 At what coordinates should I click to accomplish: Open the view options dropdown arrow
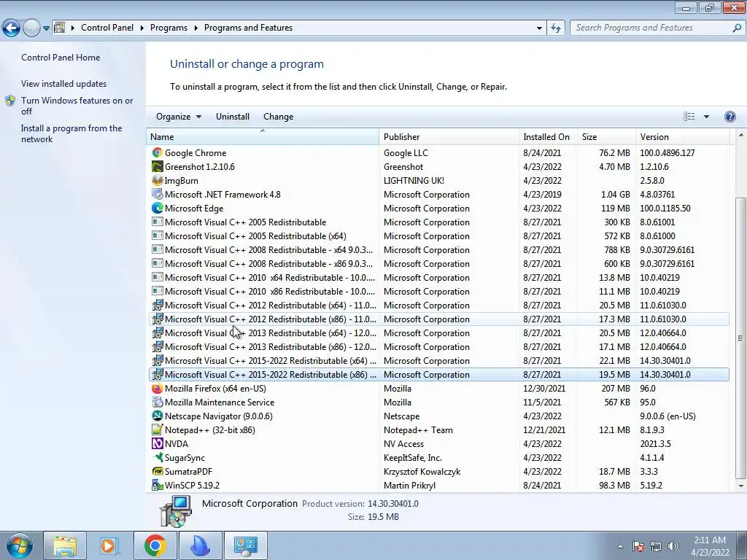[706, 117]
